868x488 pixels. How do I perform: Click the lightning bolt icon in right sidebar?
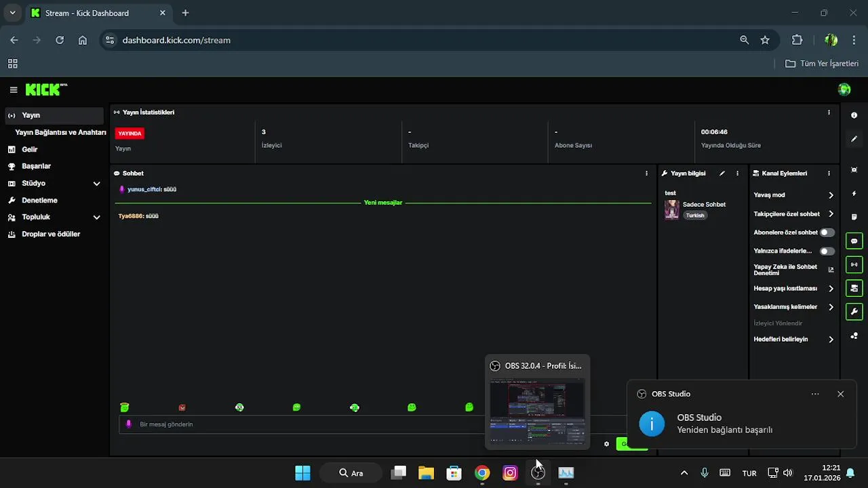click(854, 194)
